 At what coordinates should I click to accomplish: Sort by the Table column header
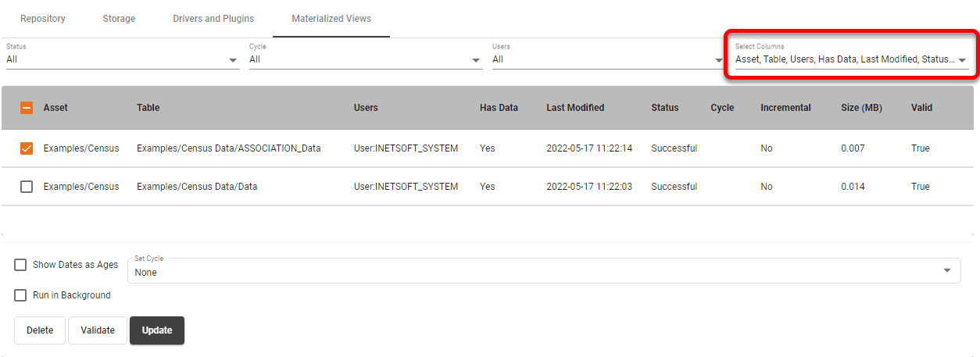[148, 108]
